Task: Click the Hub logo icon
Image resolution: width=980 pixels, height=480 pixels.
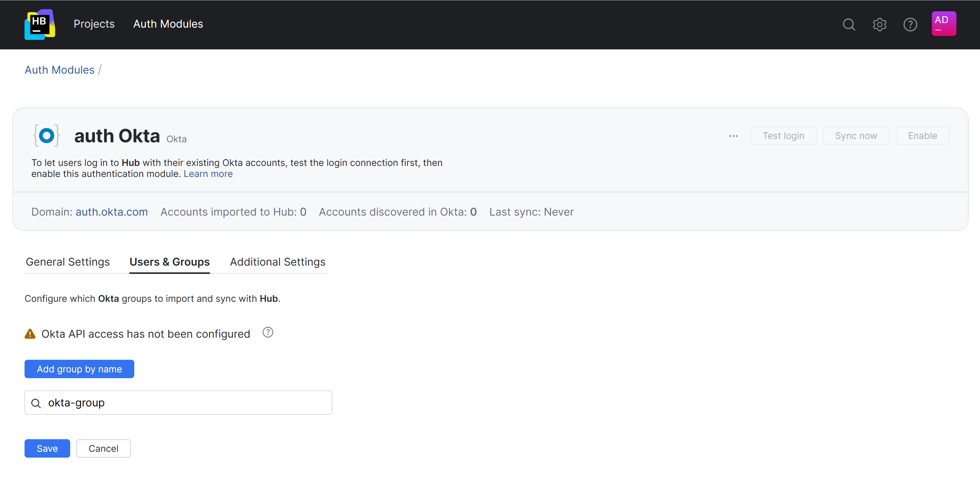Action: (39, 24)
